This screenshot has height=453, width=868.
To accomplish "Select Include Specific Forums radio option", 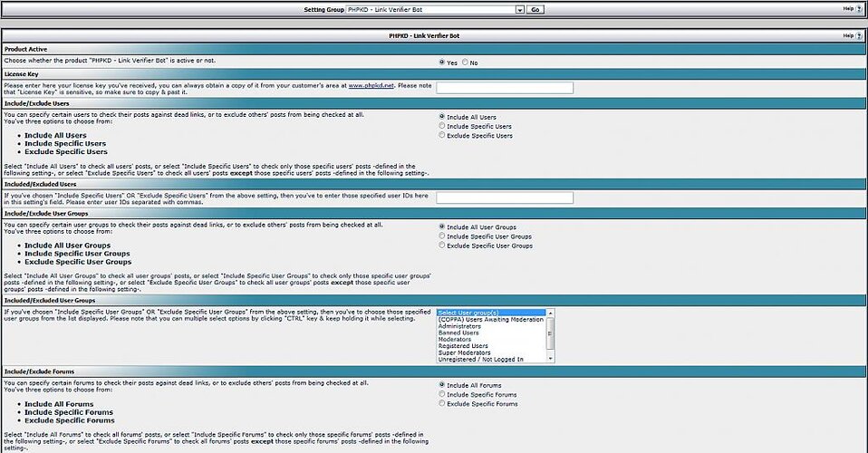I will [442, 394].
